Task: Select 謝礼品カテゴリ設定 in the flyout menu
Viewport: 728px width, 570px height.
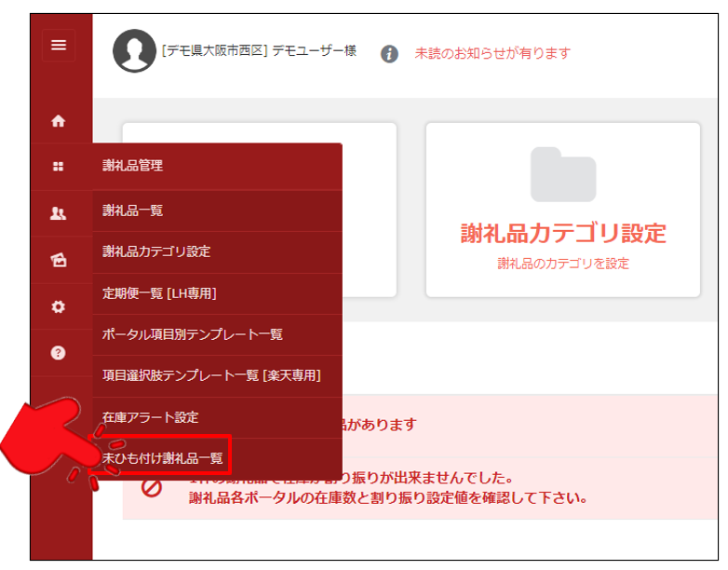Action: point(156,251)
